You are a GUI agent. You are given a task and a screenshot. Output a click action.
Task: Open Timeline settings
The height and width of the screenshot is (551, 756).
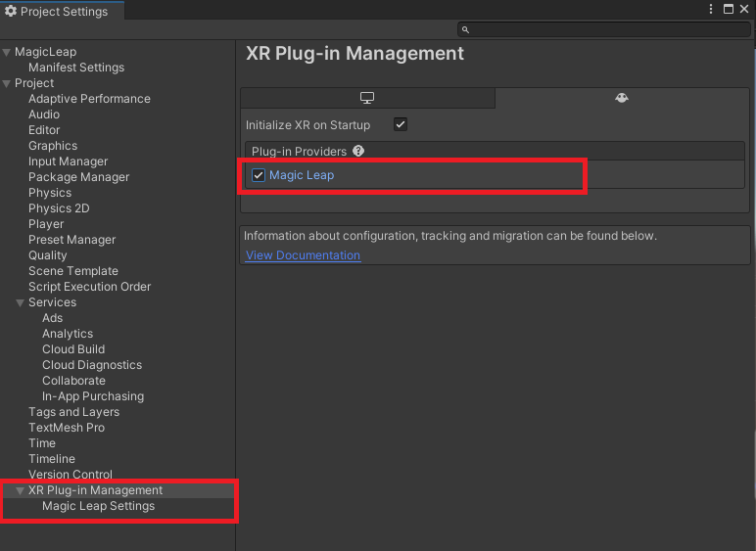(52, 459)
